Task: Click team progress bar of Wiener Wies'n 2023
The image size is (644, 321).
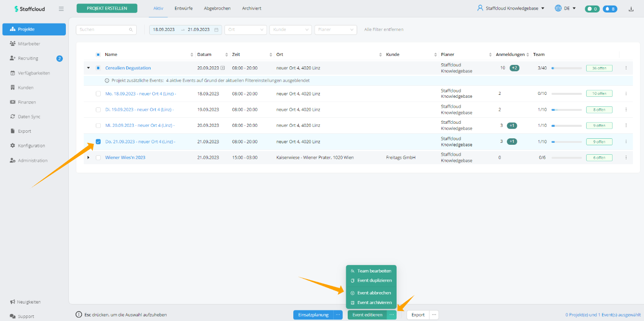Action: (x=566, y=158)
